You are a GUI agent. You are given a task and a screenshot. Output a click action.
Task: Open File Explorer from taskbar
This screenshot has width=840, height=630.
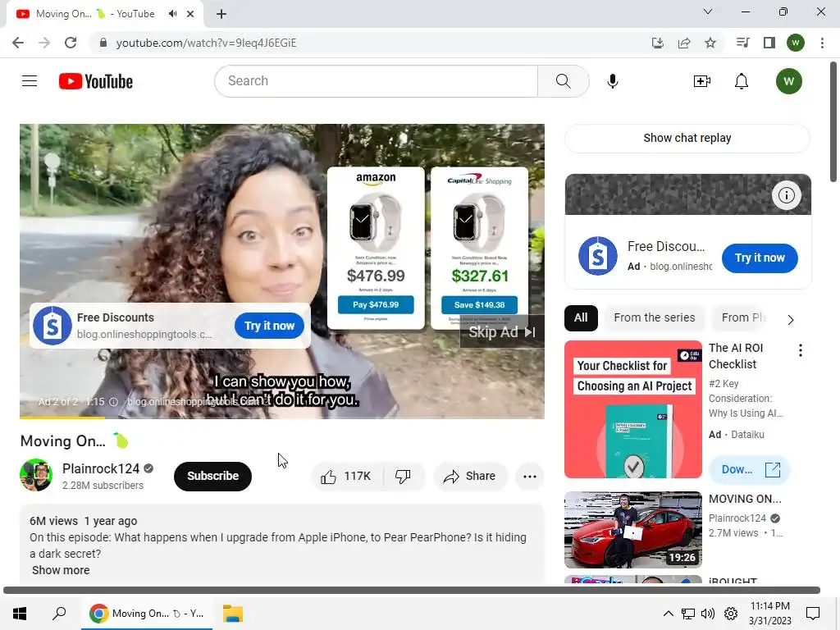[232, 614]
